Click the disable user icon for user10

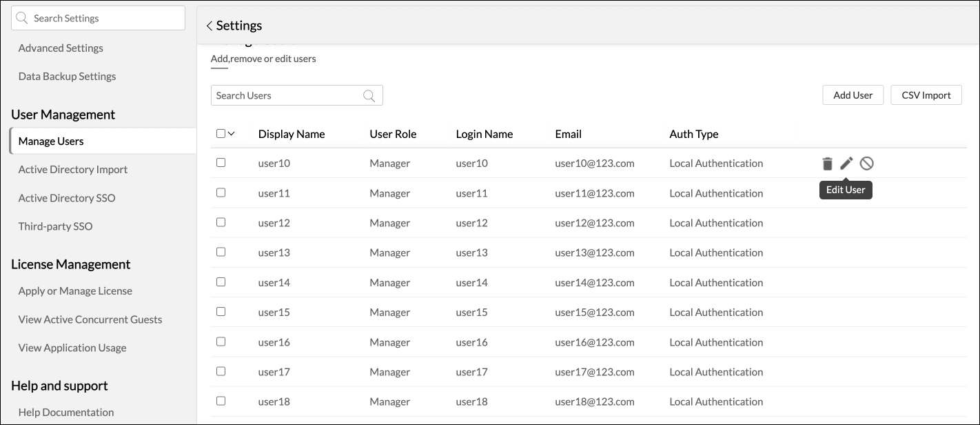(867, 164)
